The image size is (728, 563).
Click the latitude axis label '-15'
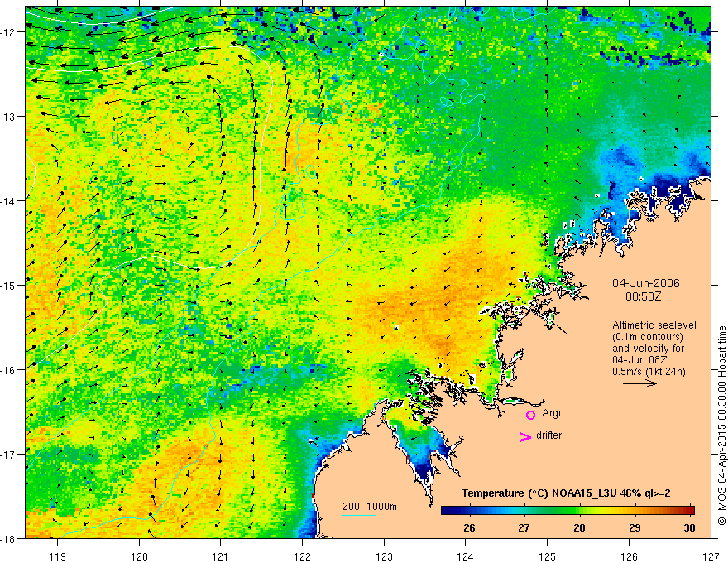(x=9, y=286)
